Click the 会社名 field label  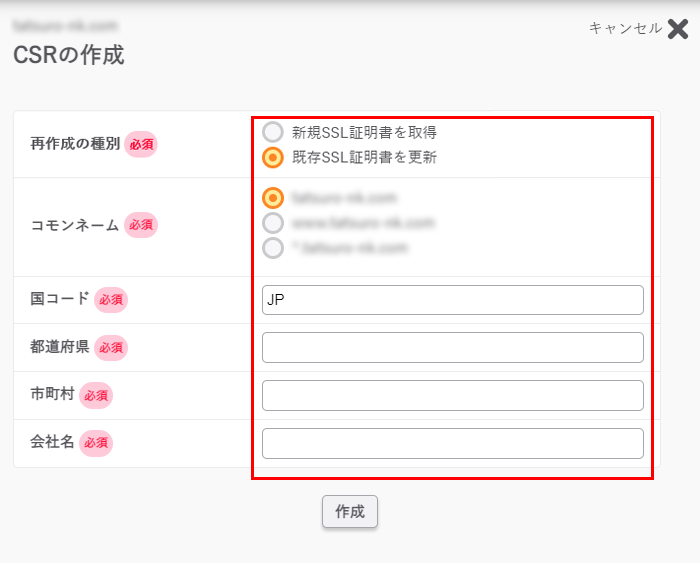[x=53, y=442]
